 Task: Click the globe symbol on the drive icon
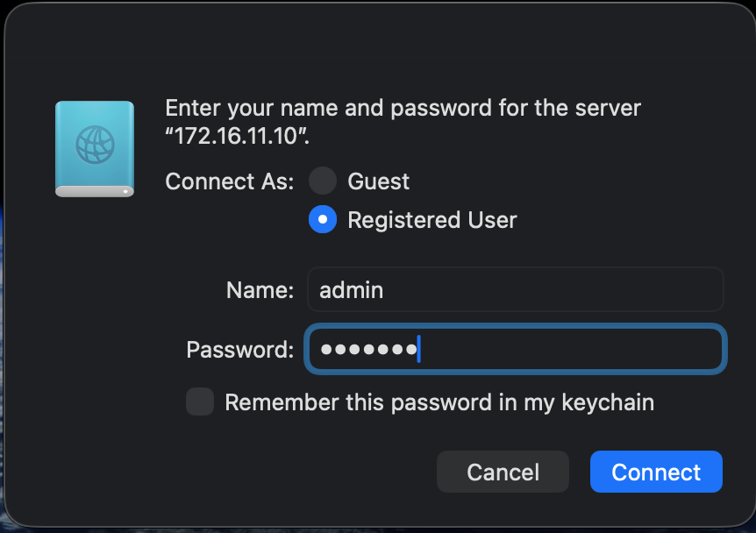pyautogui.click(x=95, y=145)
